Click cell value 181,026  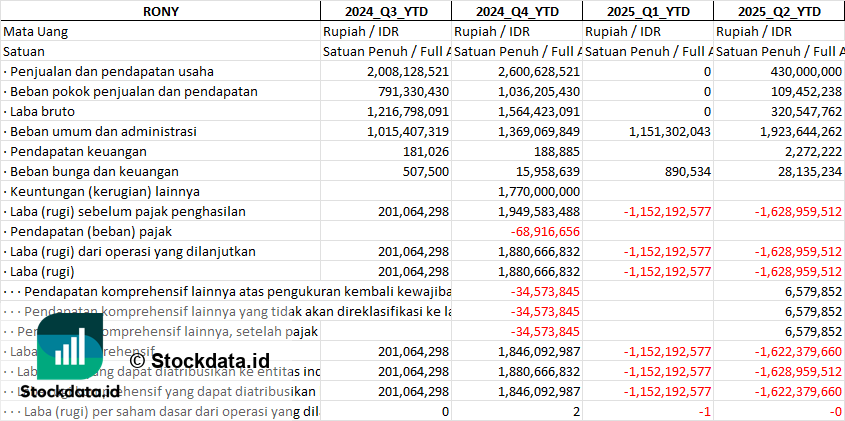pos(427,151)
